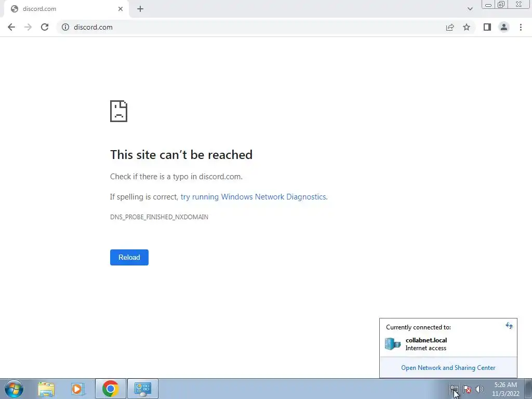The height and width of the screenshot is (399, 532).
Task: Expand the tab search chevron
Action: (470, 9)
